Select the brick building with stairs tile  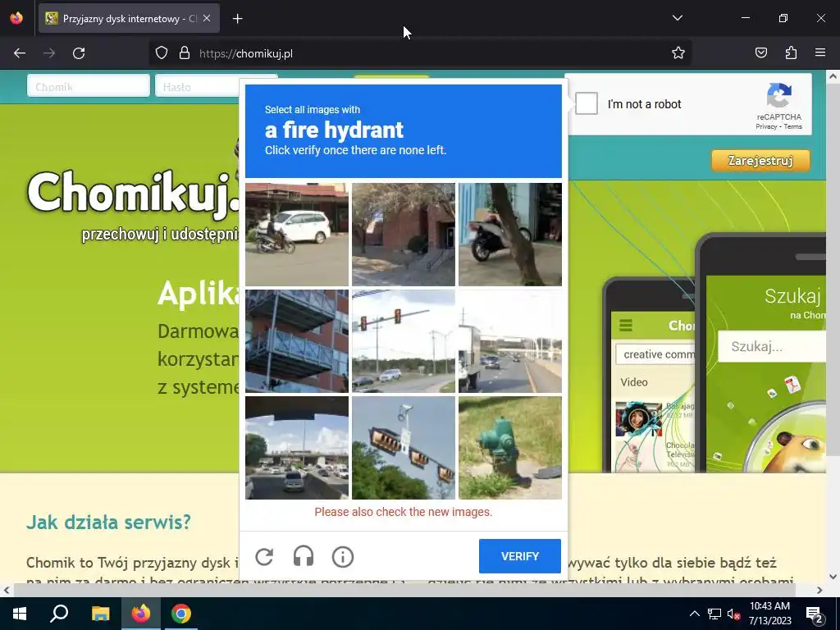point(404,235)
